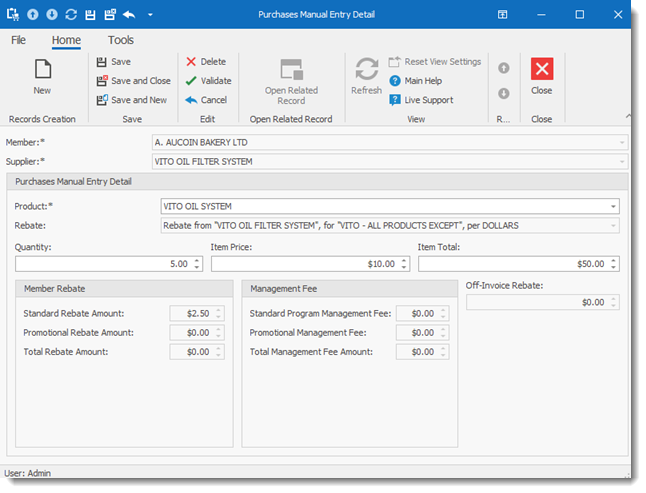
Task: Collapse the ribbon using the chevron
Action: pos(629,117)
